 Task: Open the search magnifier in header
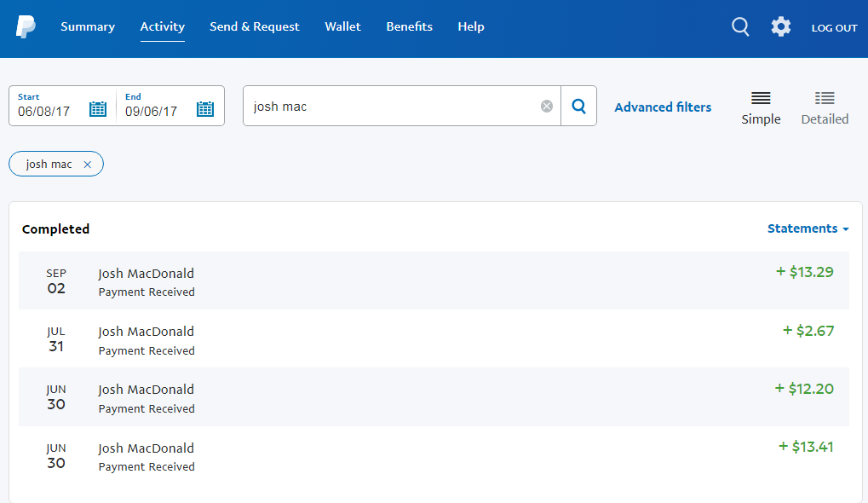coord(740,27)
